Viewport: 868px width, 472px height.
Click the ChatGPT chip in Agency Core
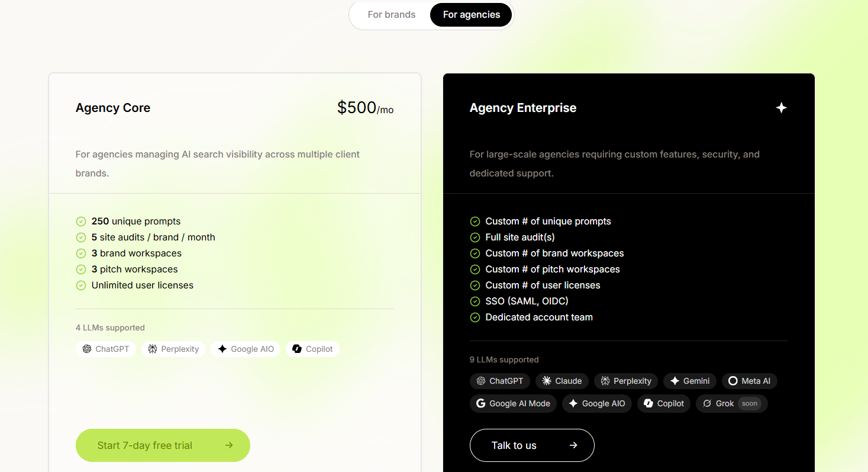tap(106, 349)
